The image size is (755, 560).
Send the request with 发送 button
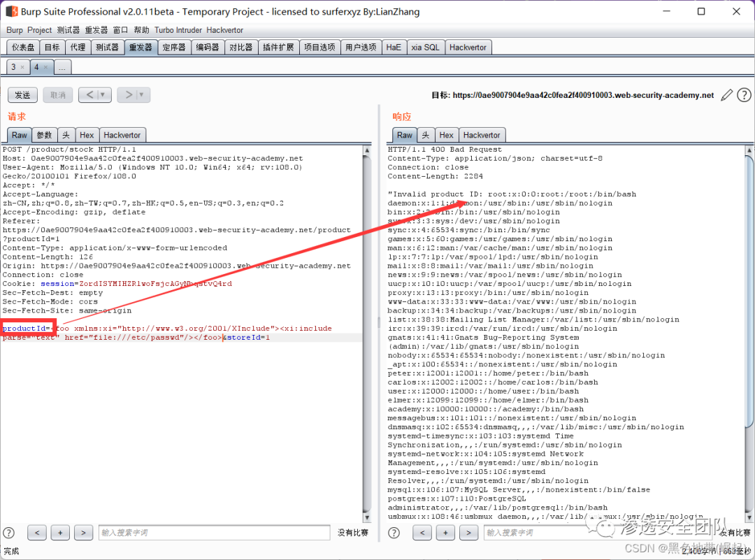coord(22,95)
